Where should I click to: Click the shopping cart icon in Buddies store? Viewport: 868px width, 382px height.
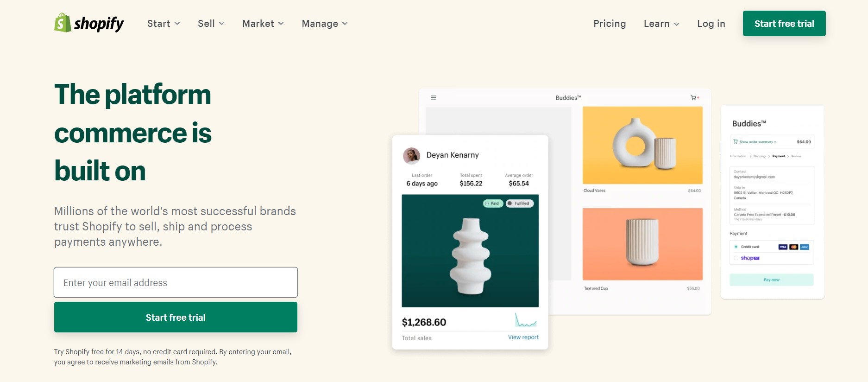click(693, 98)
